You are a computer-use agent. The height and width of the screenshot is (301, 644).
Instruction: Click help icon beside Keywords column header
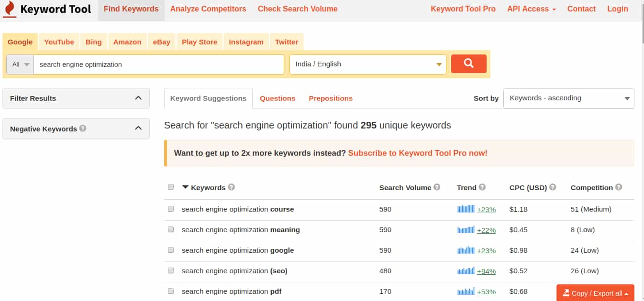click(232, 187)
